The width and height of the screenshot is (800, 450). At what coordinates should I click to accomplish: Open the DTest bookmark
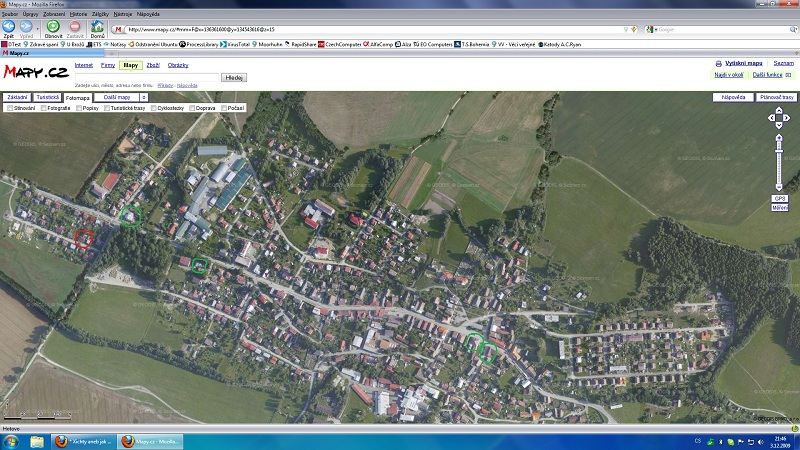11,44
